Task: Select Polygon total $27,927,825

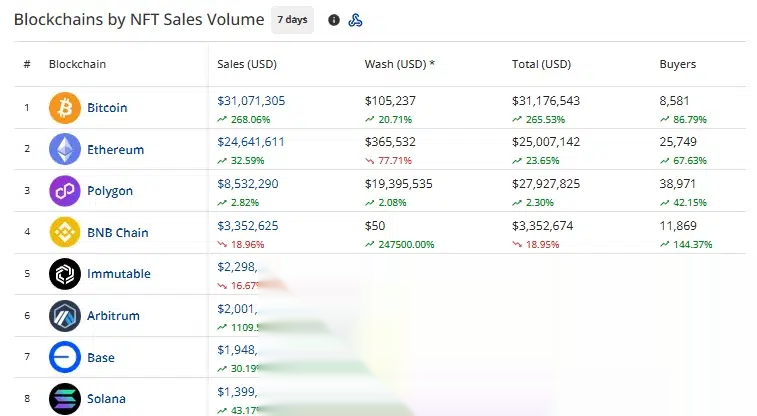Action: pos(546,184)
